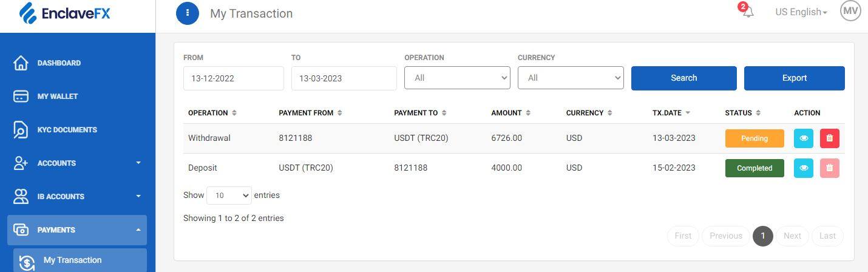This screenshot has width=868, height=272.
Task: Change the entries-per-page dropdown
Action: pyautogui.click(x=229, y=195)
